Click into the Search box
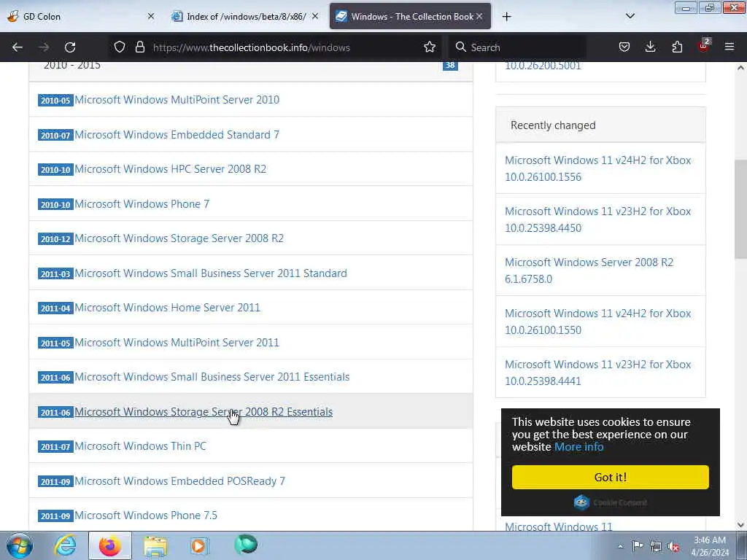747x560 pixels. click(519, 47)
